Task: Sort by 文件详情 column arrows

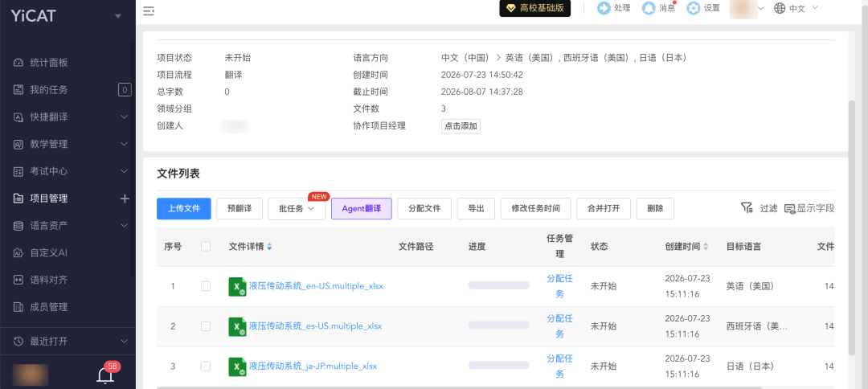Action: 269,247
